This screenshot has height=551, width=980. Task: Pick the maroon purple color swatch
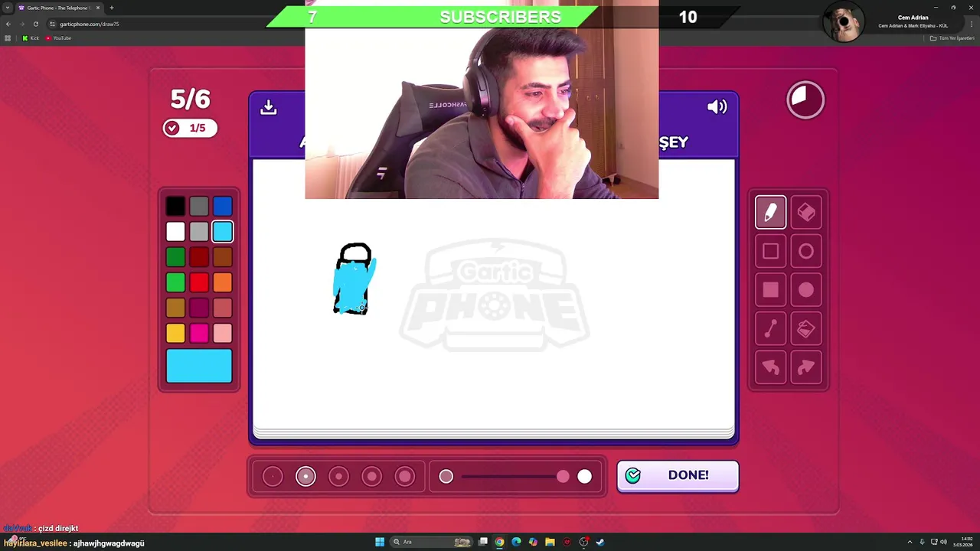(x=199, y=308)
